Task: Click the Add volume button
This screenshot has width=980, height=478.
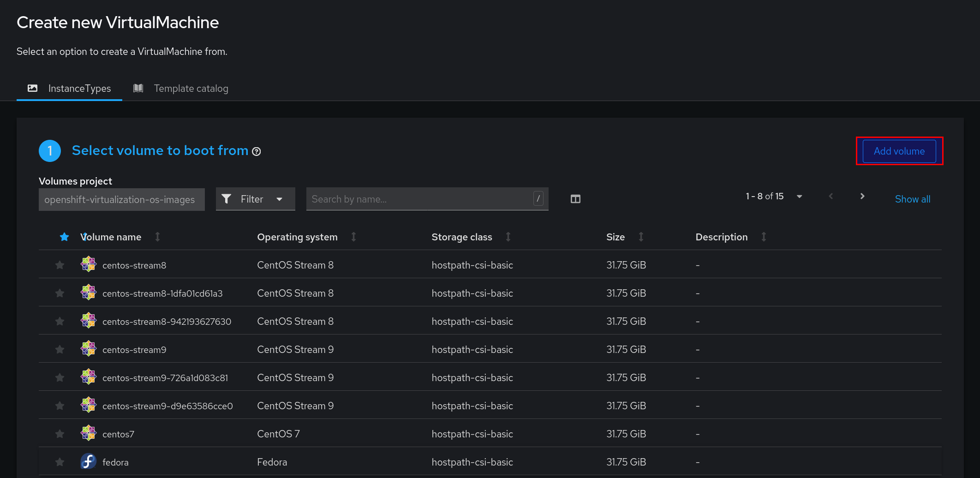Action: [x=898, y=151]
